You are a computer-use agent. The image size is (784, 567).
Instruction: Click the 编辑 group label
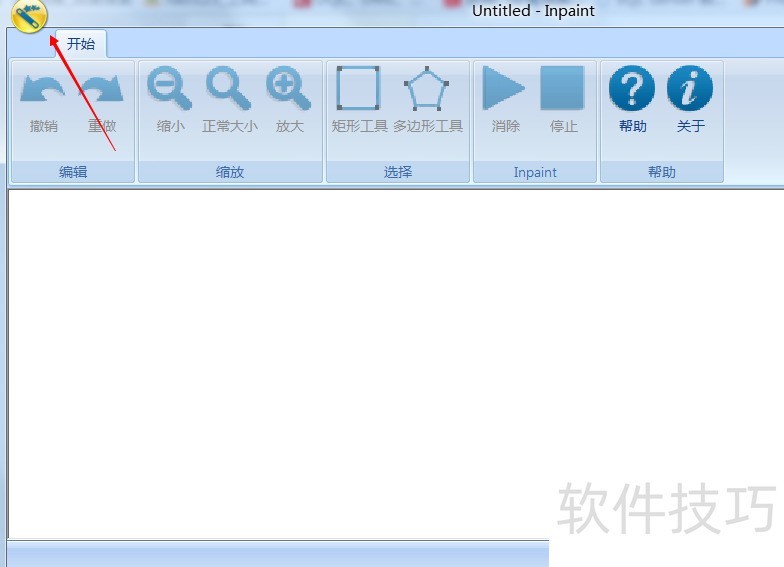(73, 172)
